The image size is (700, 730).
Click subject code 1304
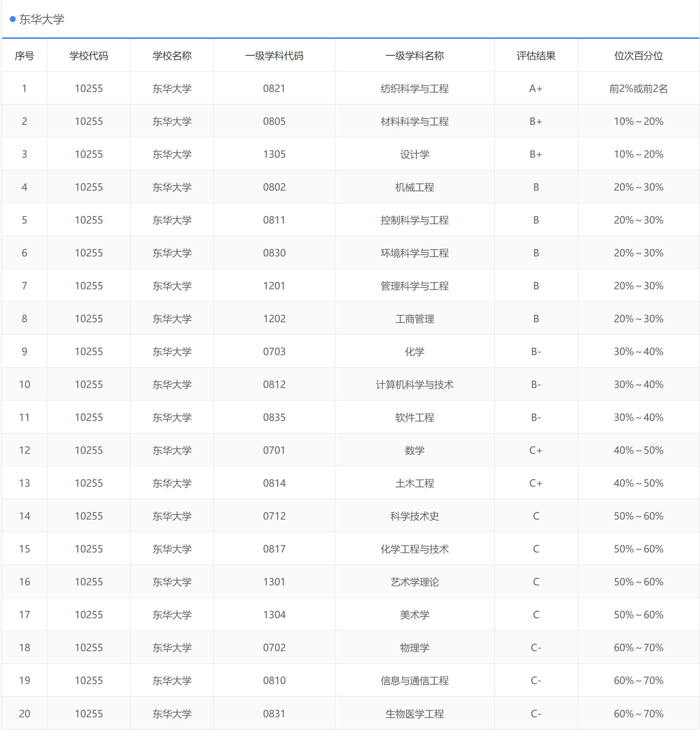[x=274, y=615]
